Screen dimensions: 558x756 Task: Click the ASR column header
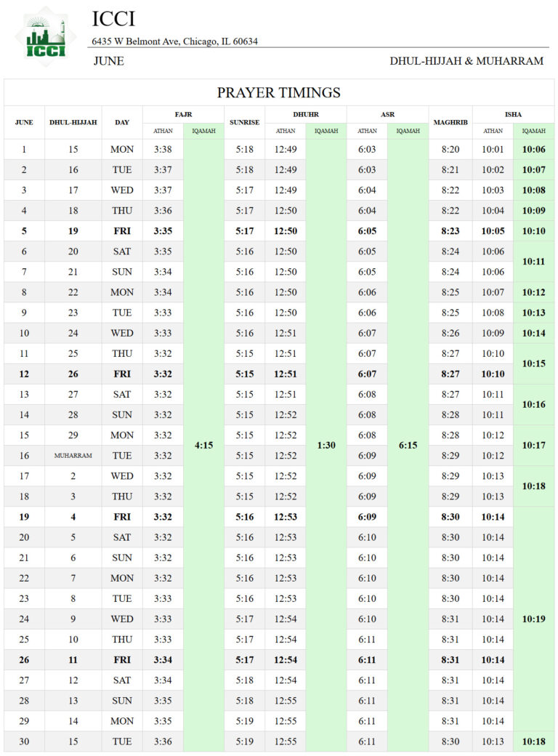[x=387, y=114]
